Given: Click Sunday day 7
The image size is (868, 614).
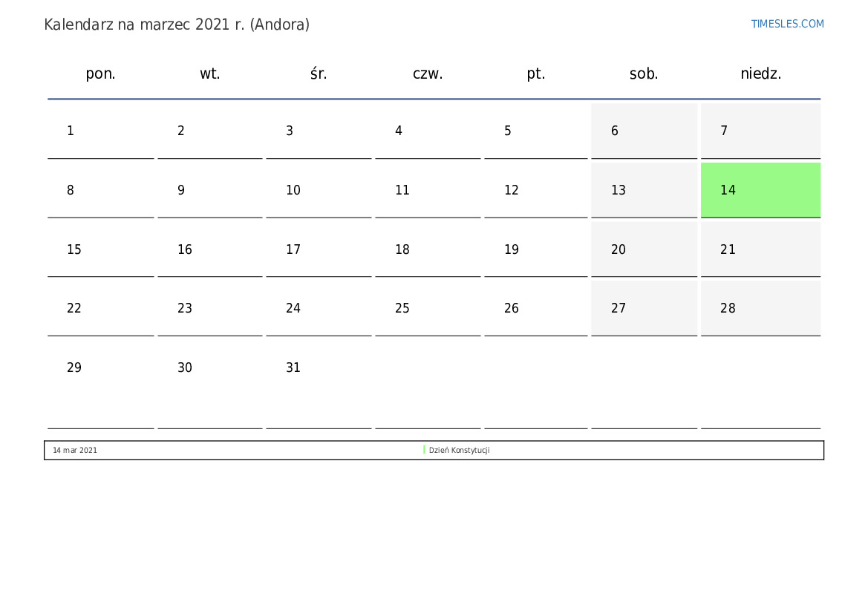Looking at the screenshot, I should 760,131.
